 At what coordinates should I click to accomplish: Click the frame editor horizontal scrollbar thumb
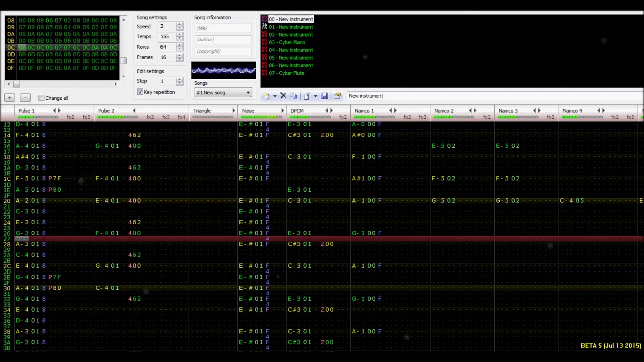pos(16,84)
